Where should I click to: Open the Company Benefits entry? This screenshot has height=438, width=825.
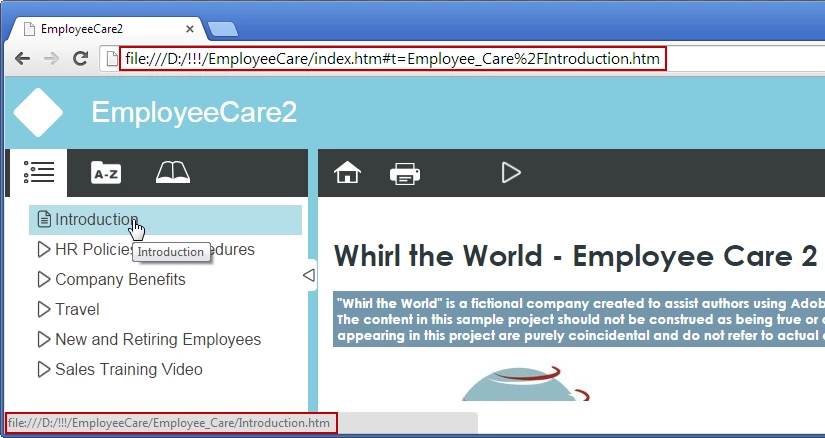pos(120,280)
